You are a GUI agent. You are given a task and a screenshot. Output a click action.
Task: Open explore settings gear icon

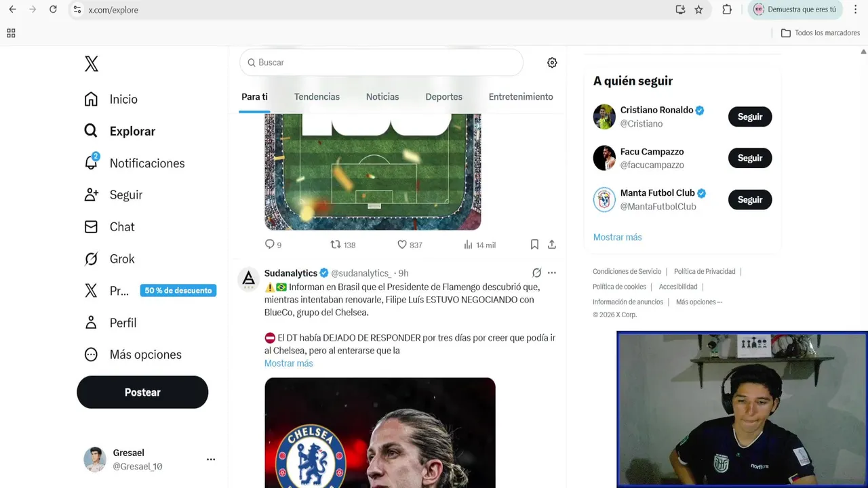(x=552, y=62)
